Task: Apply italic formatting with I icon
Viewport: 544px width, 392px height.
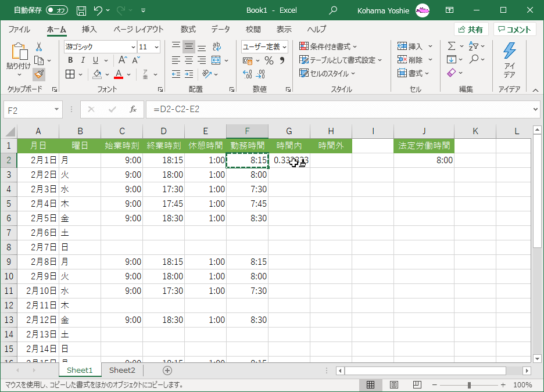Action: 83,60
